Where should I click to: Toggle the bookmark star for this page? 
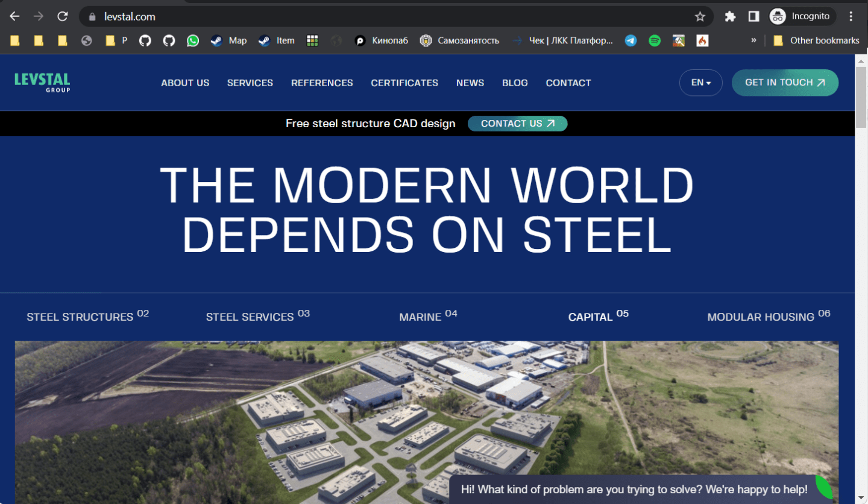click(699, 16)
